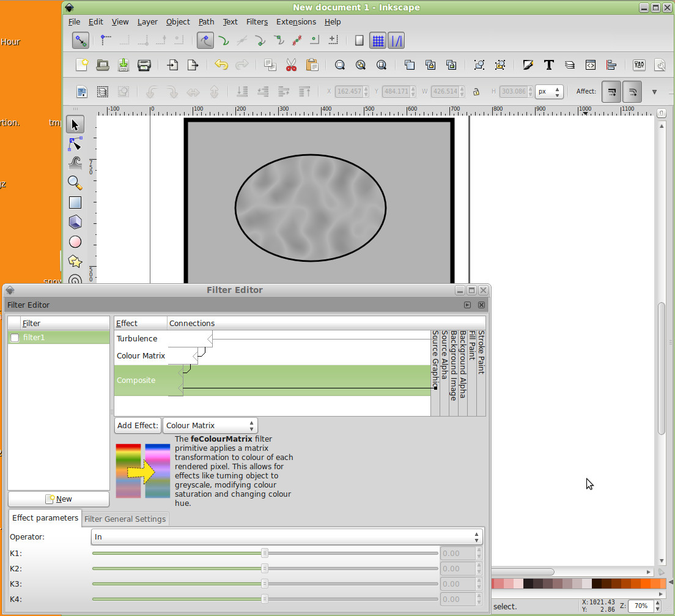Open the Text and Font dialog
675x616 pixels.
[549, 65]
